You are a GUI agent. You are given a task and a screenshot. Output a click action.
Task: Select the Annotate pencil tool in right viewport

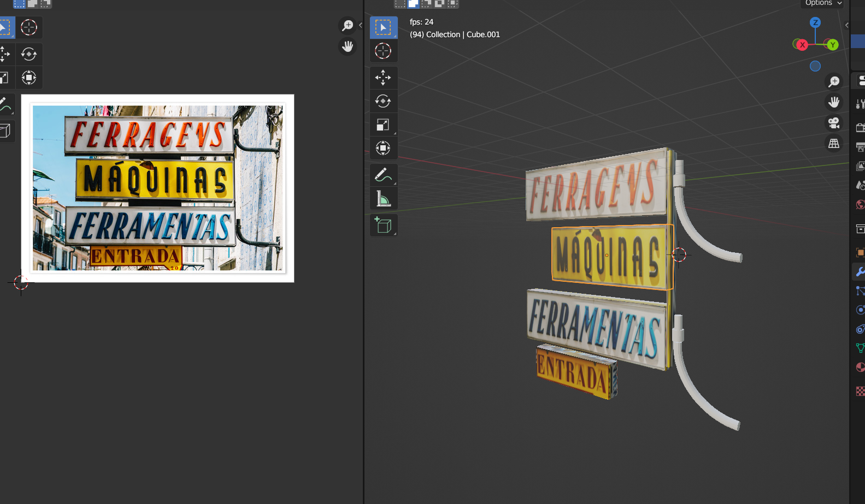coord(383,175)
